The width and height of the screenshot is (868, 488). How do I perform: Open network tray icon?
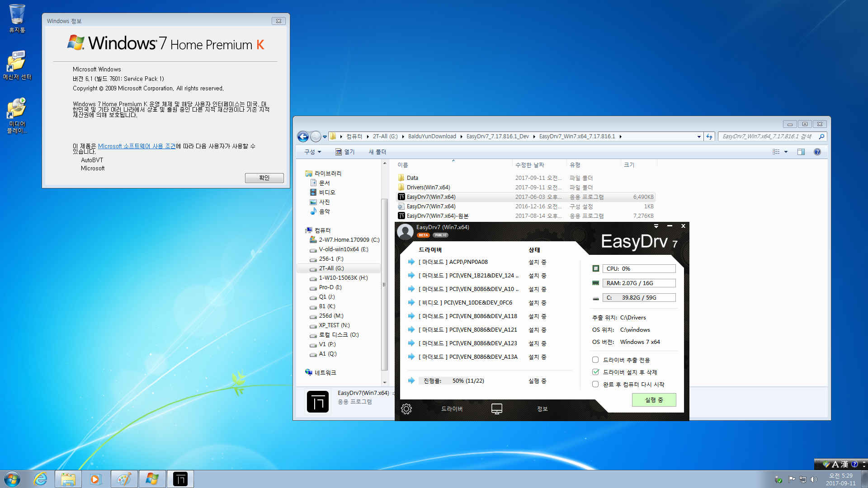(x=803, y=479)
